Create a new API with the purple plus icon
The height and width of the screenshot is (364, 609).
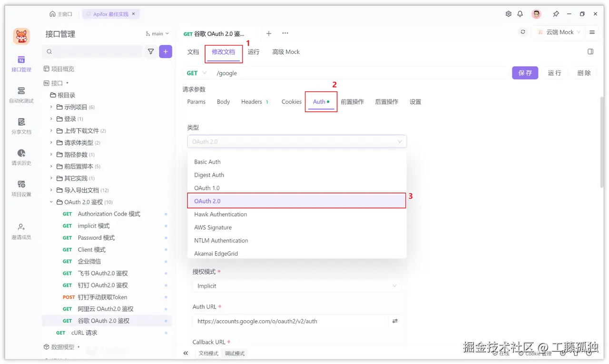pos(166,51)
